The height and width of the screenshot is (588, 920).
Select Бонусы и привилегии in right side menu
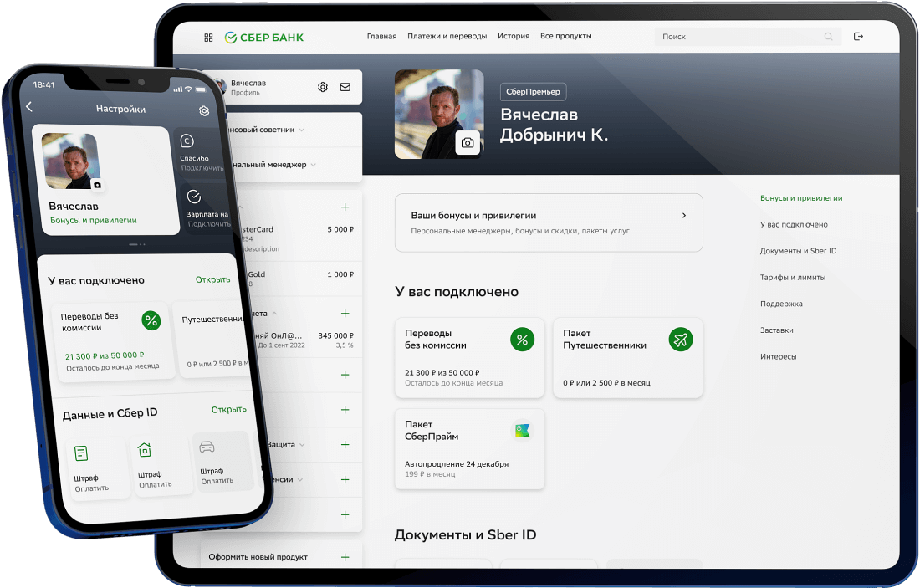pos(801,198)
